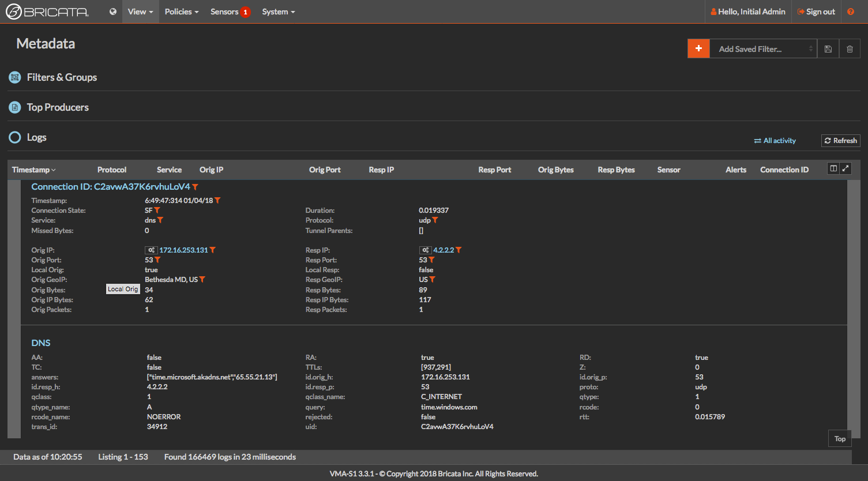Image resolution: width=868 pixels, height=481 pixels.
Task: Click the save filter floppy disk icon
Action: click(828, 49)
